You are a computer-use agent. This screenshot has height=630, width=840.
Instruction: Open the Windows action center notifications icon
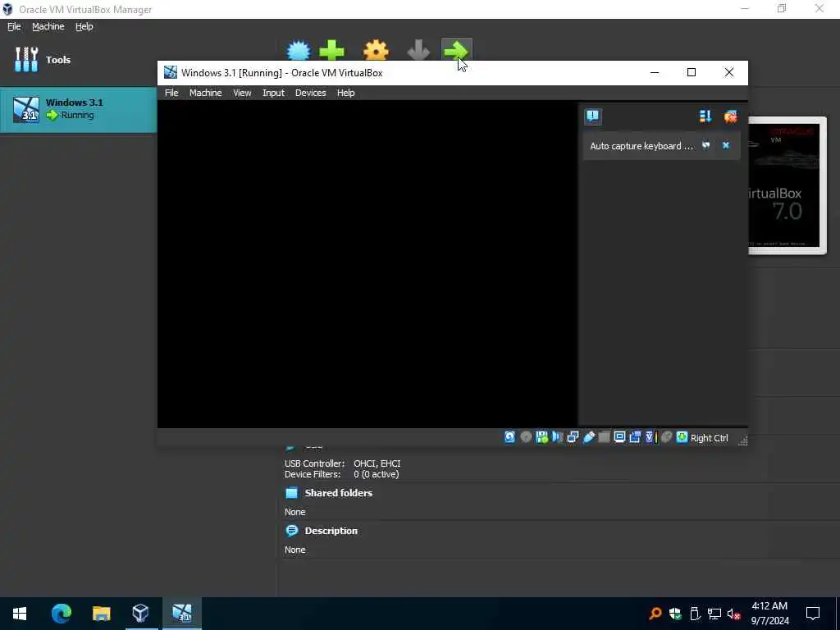813,614
